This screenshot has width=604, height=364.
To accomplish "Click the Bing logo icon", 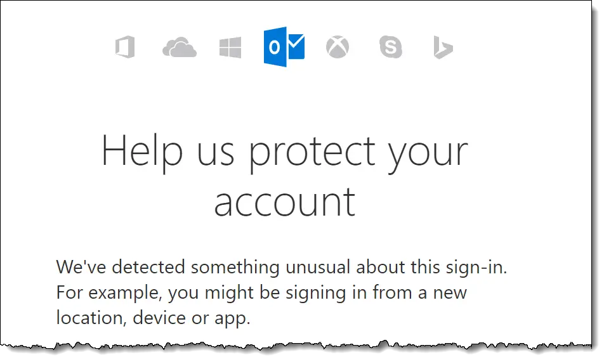I will [443, 48].
